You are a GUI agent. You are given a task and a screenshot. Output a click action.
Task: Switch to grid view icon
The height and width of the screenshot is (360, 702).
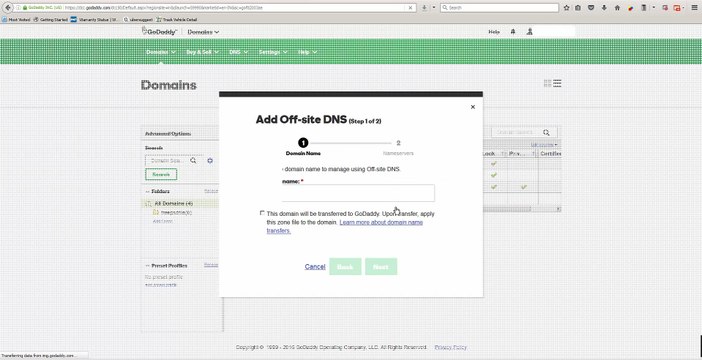click(x=547, y=83)
